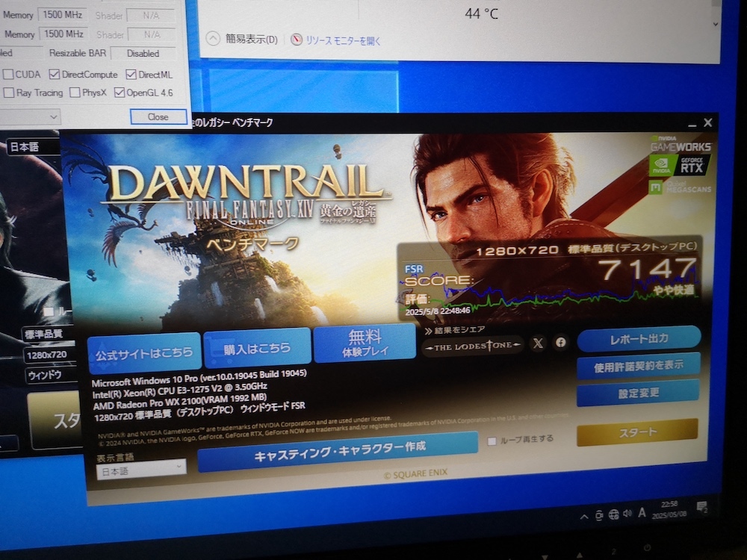Toggle the PhysX checkbox
This screenshot has height=560, width=747.
click(x=75, y=93)
